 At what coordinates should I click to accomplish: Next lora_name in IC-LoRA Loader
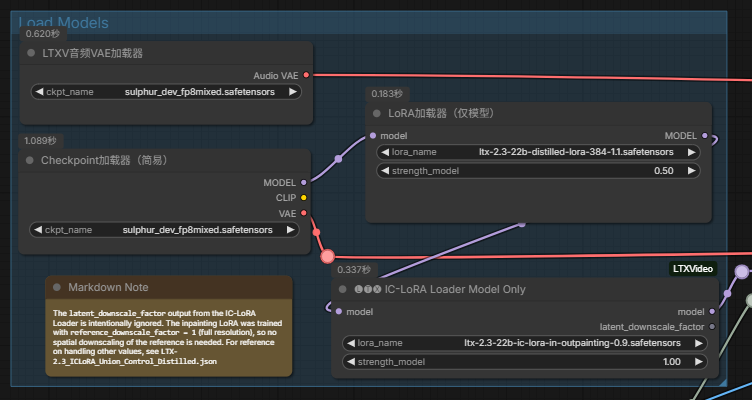698,343
